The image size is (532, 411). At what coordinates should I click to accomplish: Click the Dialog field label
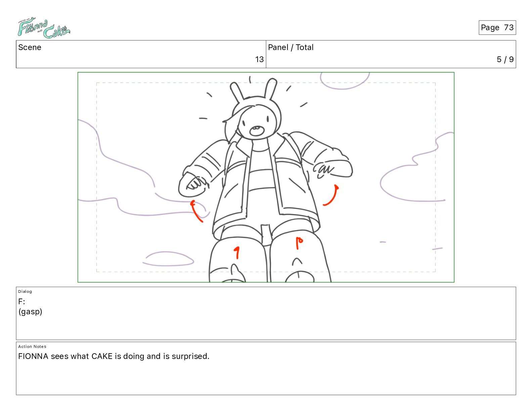25,291
